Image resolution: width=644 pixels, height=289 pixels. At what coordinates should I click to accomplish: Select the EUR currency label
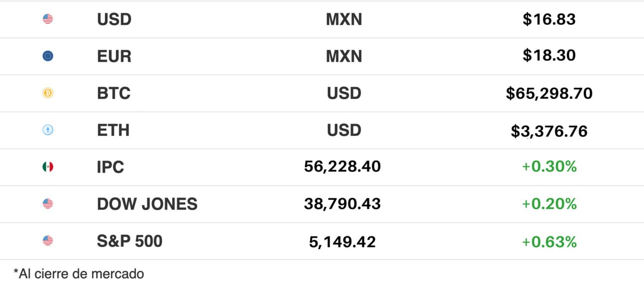[x=114, y=56]
